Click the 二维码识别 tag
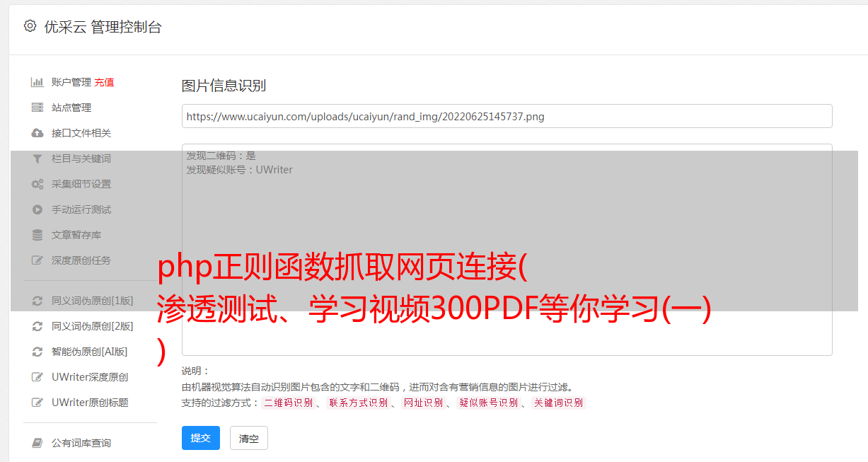868x462 pixels. (289, 403)
